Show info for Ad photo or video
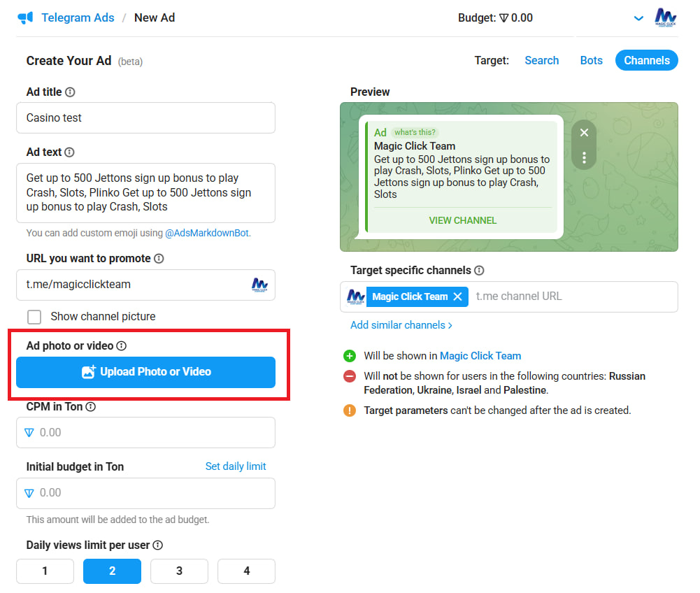 [122, 345]
